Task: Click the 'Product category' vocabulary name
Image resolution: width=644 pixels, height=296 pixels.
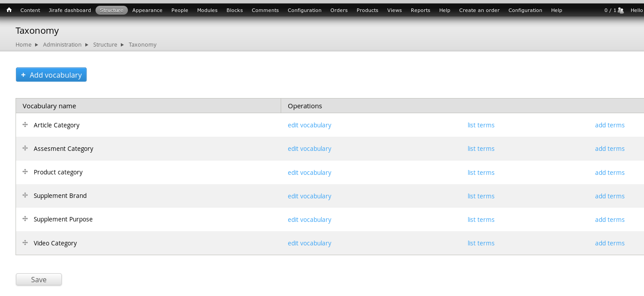Action: coord(58,172)
